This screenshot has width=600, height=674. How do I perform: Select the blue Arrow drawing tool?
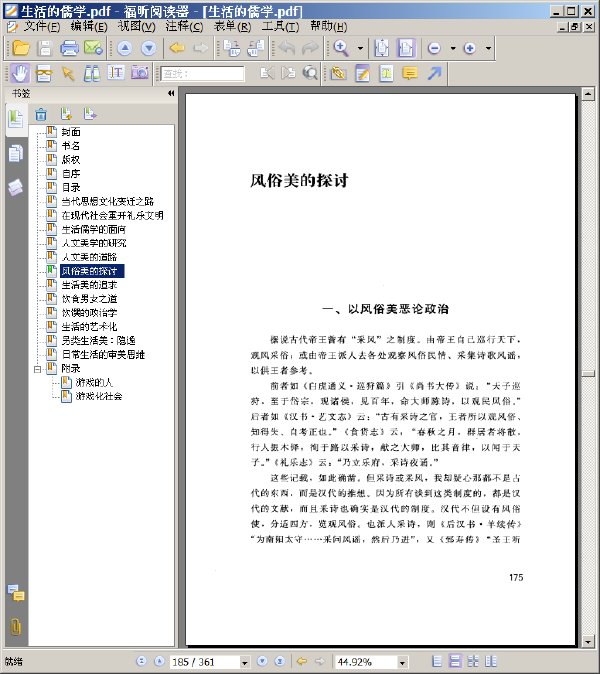click(x=435, y=73)
